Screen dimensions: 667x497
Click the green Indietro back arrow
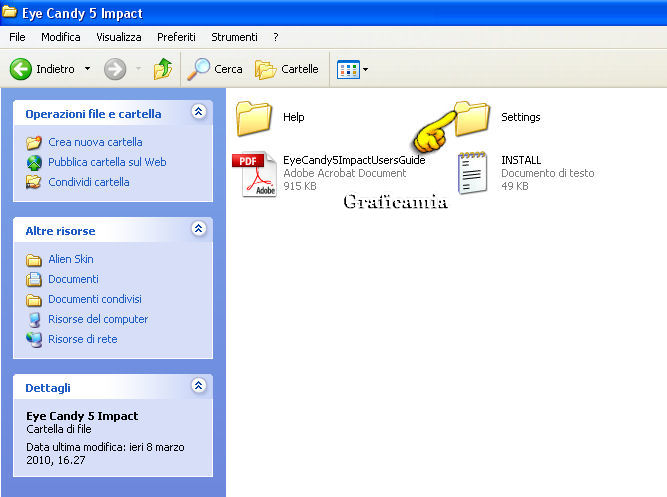pos(20,69)
